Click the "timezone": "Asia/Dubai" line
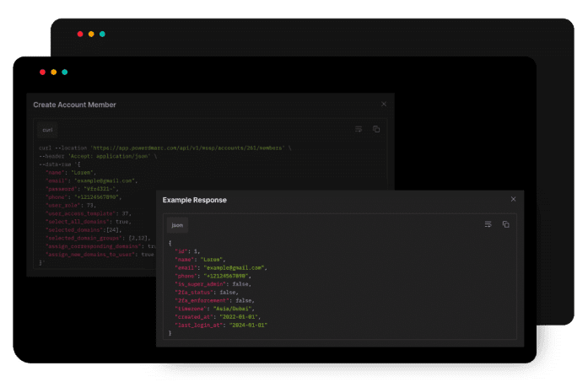 [x=214, y=309]
